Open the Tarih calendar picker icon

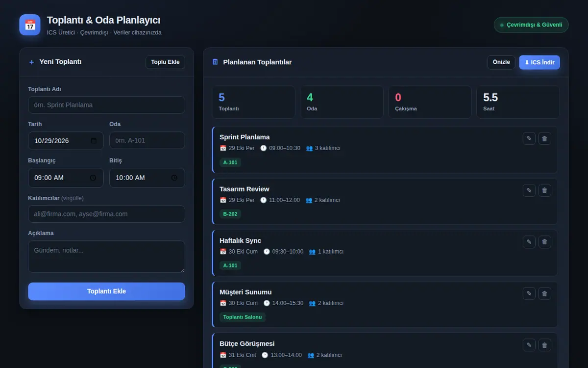pyautogui.click(x=94, y=141)
